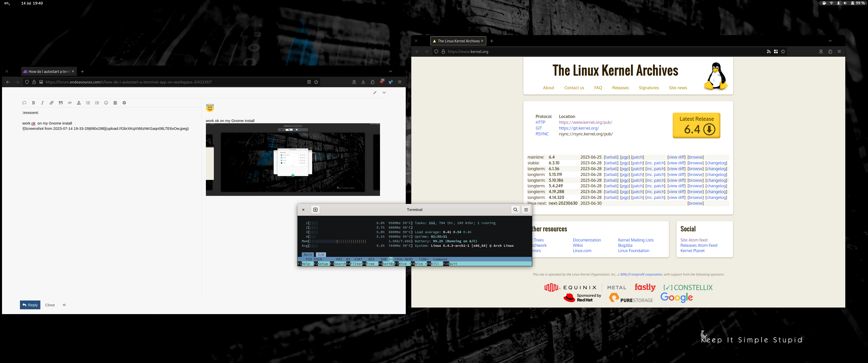Open the Extensions puzzle icon in the forum browser

372,82
